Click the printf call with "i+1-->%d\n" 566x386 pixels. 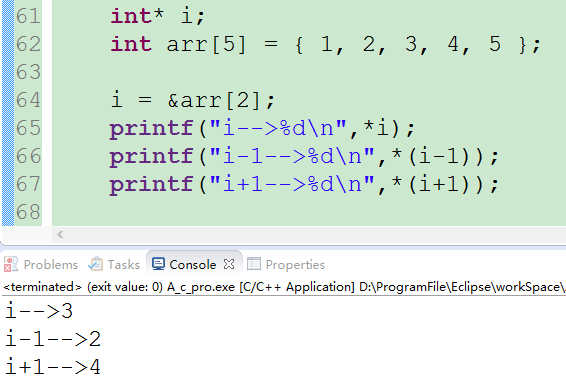click(x=304, y=184)
